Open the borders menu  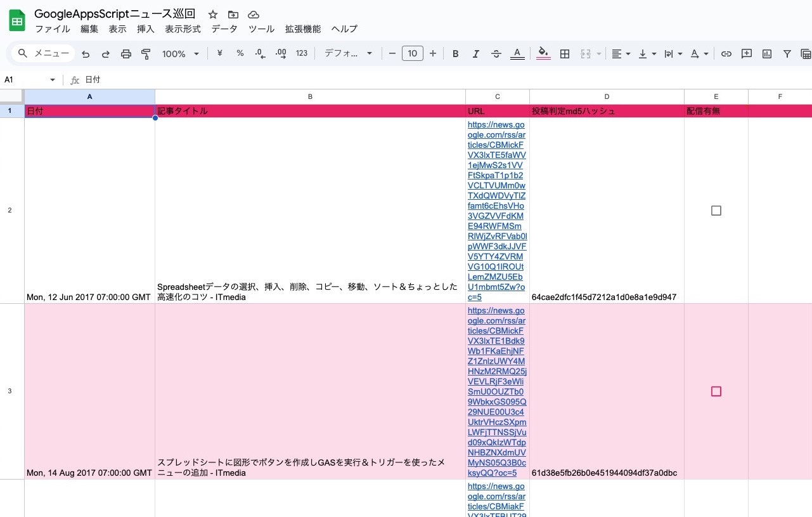pyautogui.click(x=564, y=53)
